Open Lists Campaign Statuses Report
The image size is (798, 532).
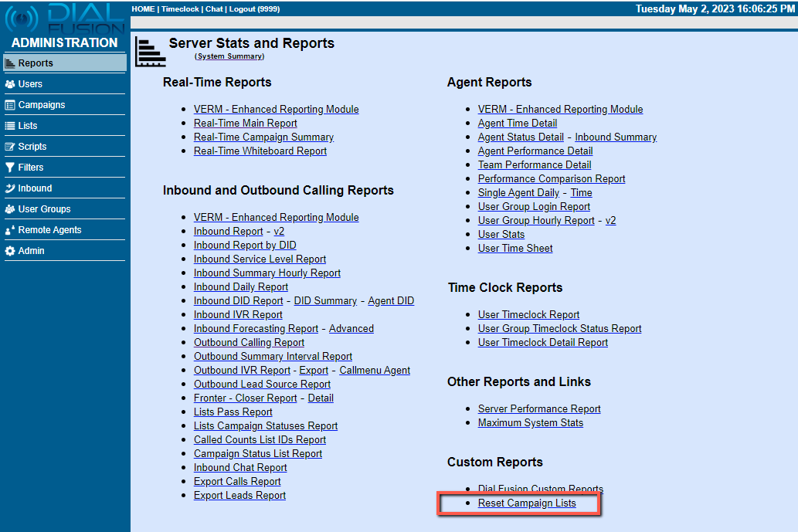point(266,426)
